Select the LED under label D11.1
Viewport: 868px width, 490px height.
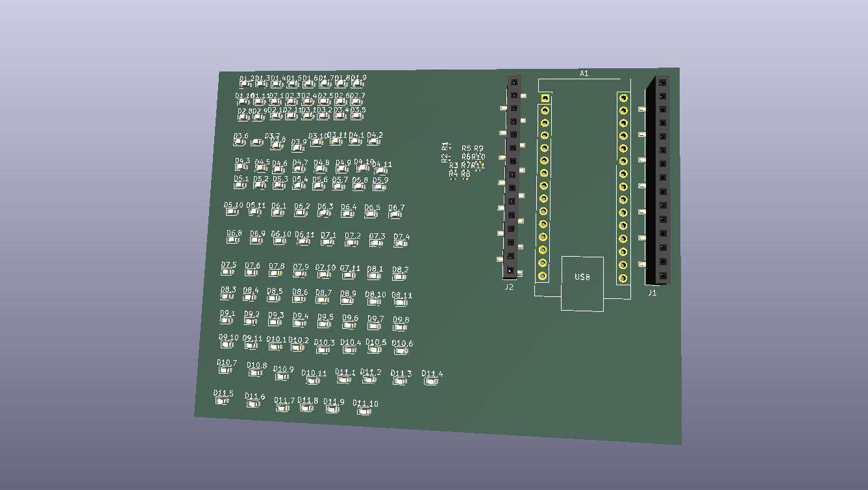[344, 380]
